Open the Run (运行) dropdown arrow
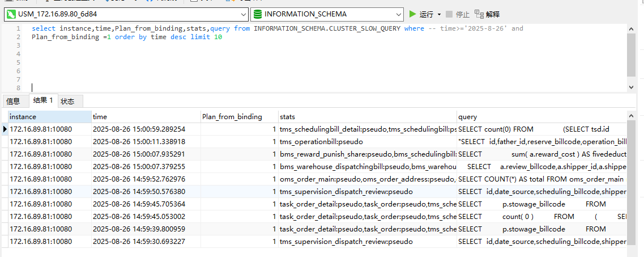 (x=438, y=14)
